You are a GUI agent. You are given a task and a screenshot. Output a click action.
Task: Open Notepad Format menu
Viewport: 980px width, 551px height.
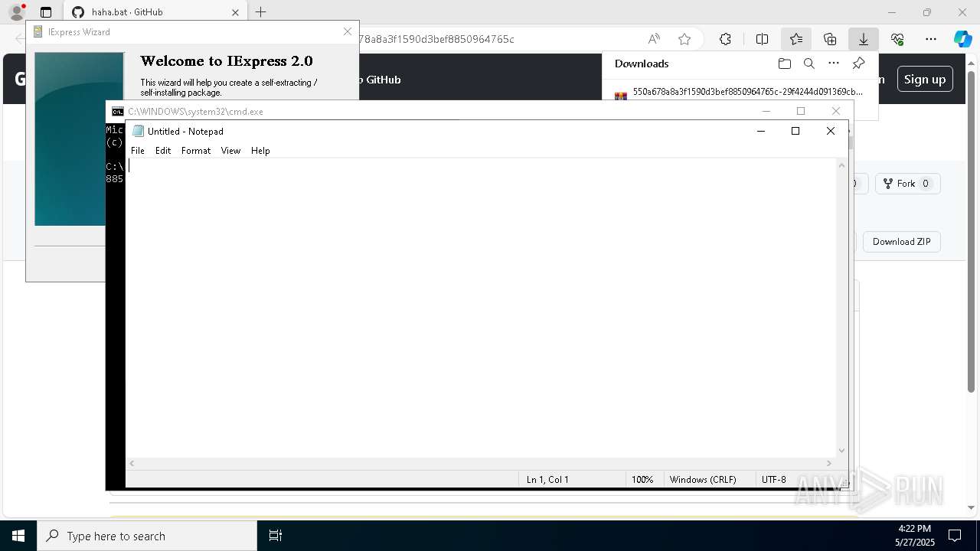click(x=196, y=151)
